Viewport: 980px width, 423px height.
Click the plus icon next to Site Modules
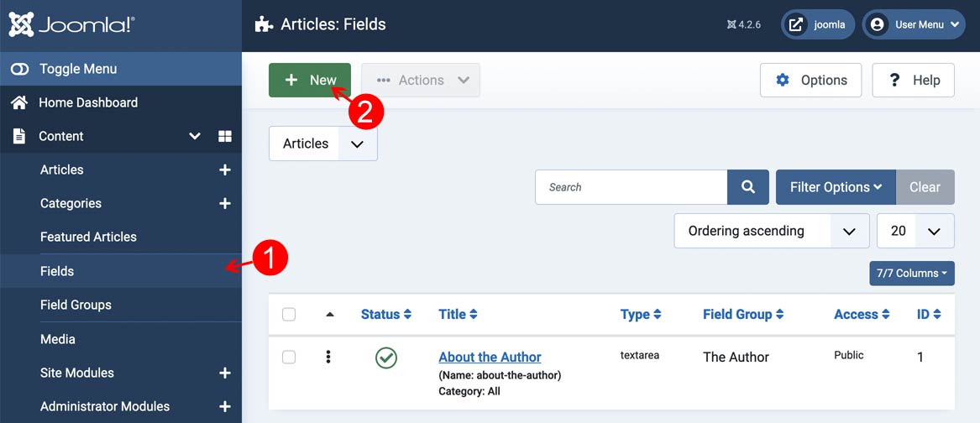224,373
